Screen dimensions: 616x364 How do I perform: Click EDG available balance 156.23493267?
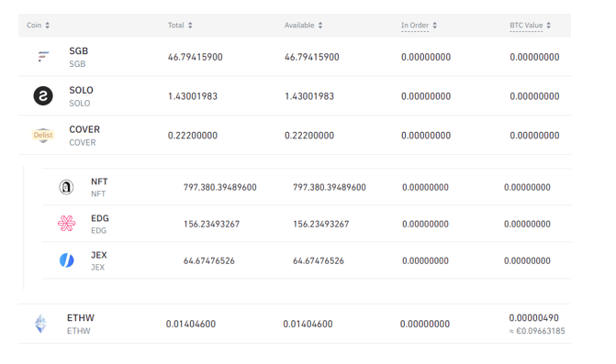pyautogui.click(x=321, y=224)
